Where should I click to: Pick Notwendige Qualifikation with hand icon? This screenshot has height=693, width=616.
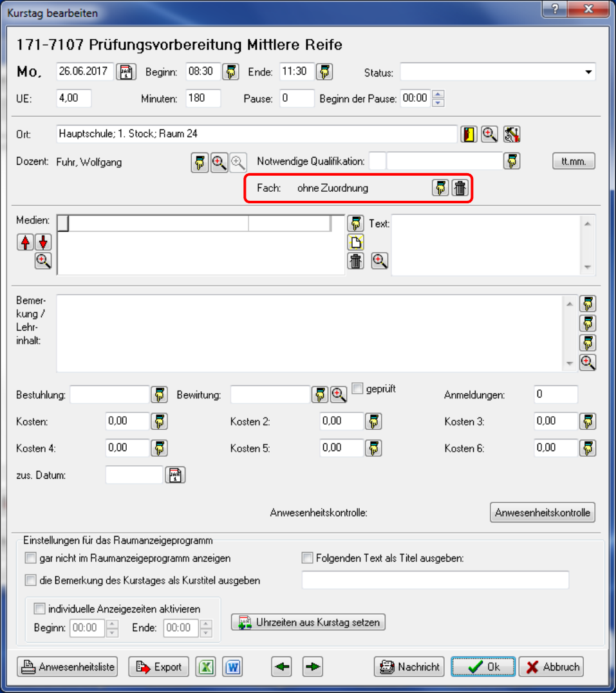click(x=512, y=162)
